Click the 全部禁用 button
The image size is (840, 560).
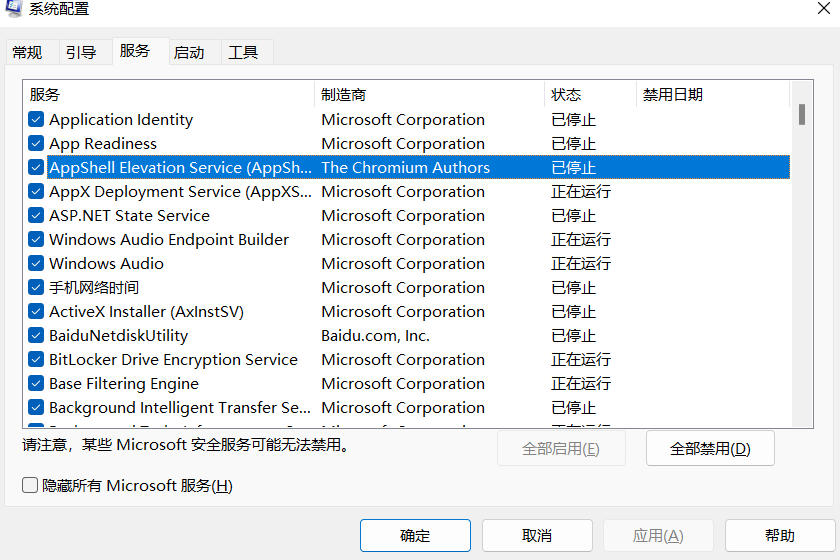[x=710, y=449]
